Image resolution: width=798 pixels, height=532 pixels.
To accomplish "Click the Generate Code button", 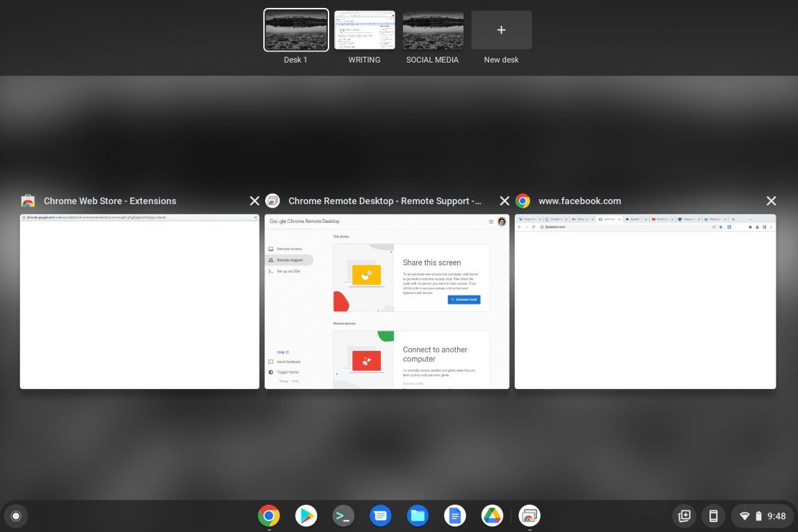I will [463, 299].
